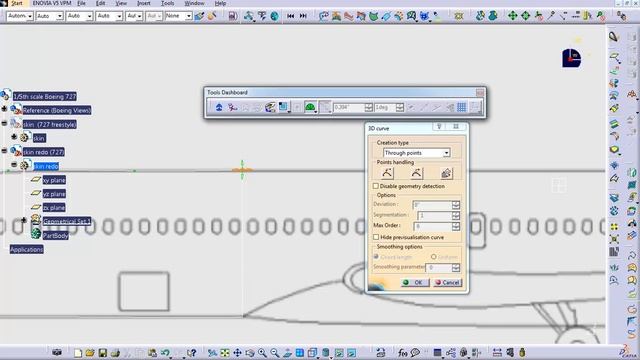Click third Points handling constrain-point icon

point(446,173)
